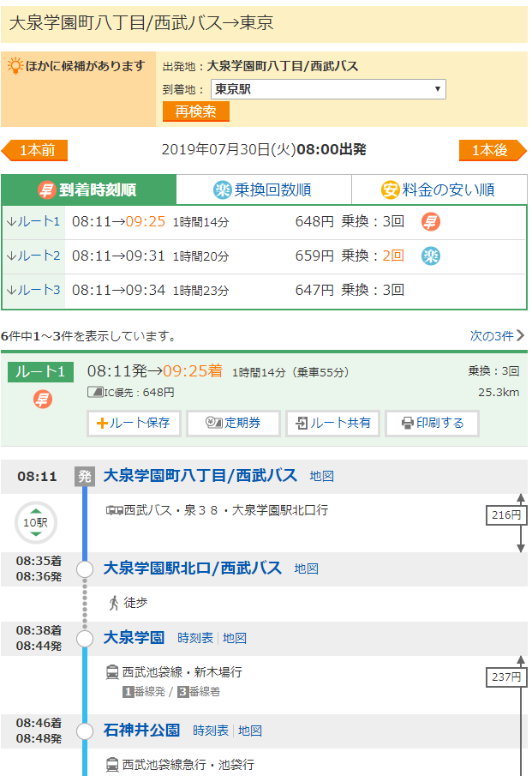Open 時刻表 for 石神井公園
This screenshot has width=532, height=776.
coord(211,731)
